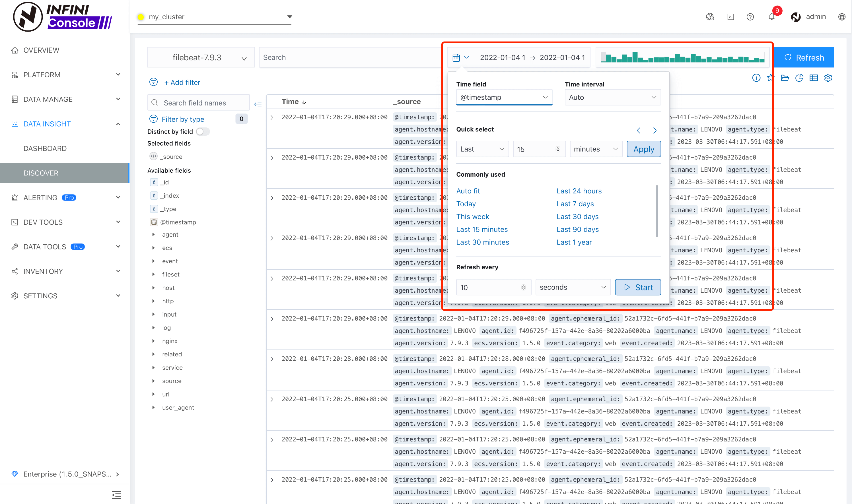Open the filebeat-7.9.3 index dropdown

click(201, 57)
